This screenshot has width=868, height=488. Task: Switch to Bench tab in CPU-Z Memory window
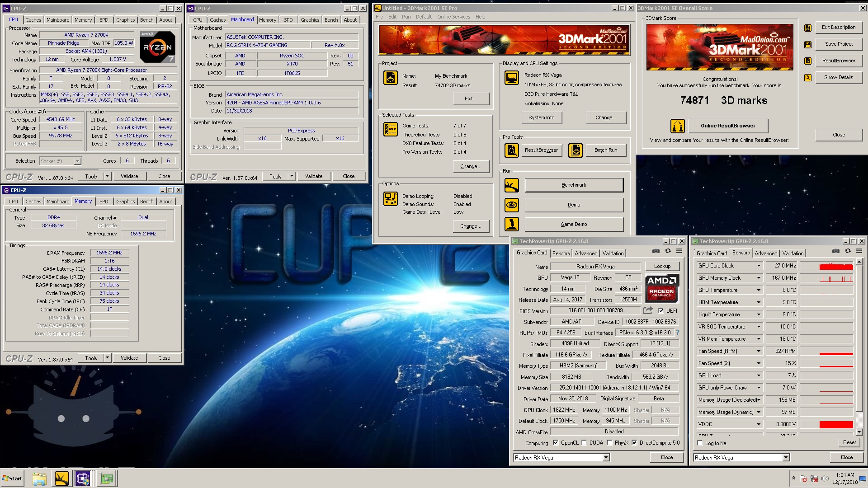(147, 202)
